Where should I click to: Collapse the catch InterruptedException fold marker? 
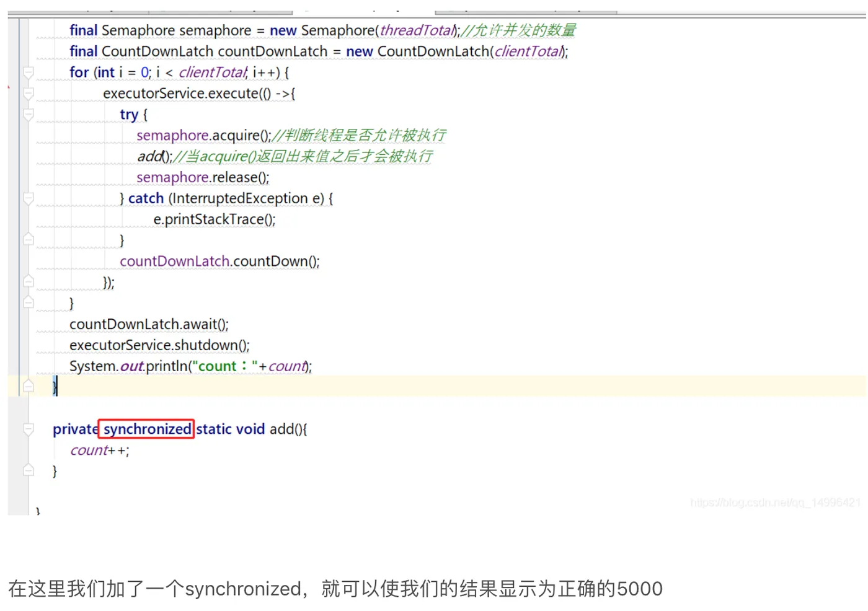29,198
